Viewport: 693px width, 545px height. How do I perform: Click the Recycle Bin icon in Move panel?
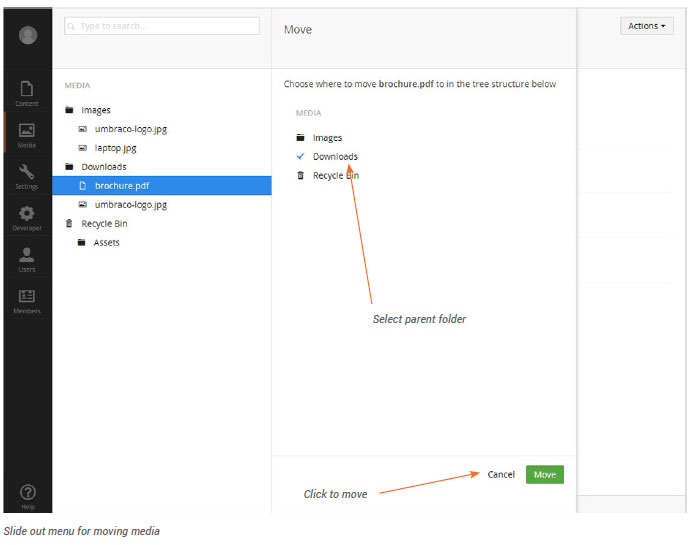click(301, 175)
